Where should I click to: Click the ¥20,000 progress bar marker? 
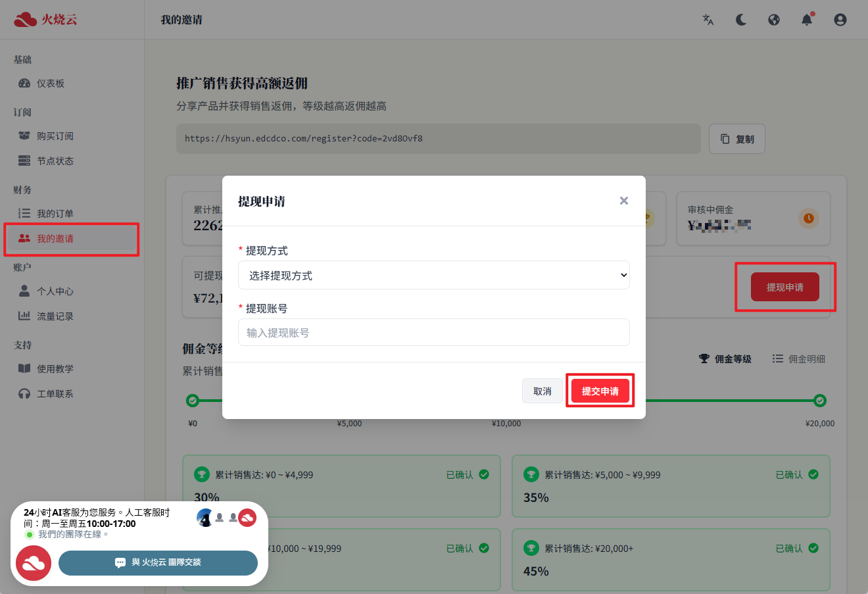819,401
